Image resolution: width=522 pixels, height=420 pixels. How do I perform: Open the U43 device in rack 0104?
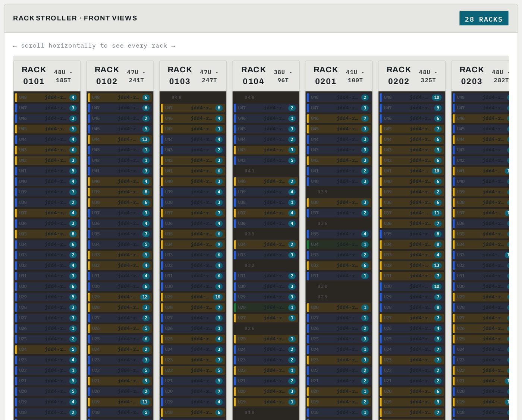coord(266,150)
